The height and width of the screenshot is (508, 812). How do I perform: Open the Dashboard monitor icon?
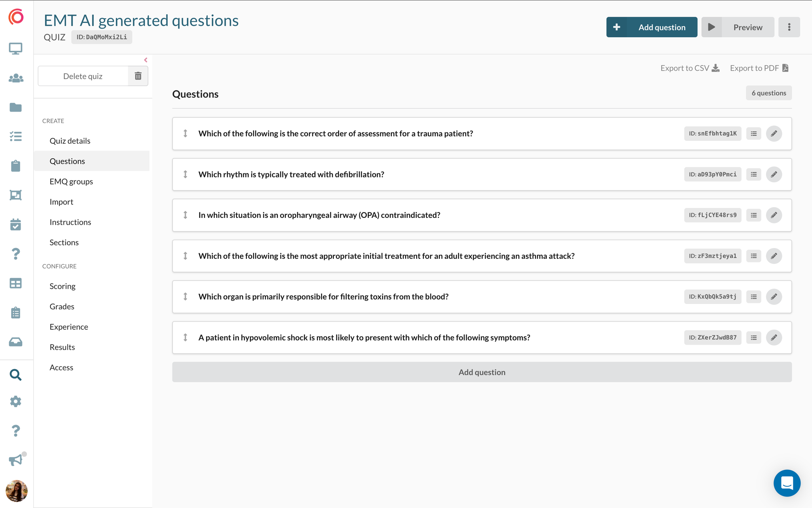click(16, 48)
